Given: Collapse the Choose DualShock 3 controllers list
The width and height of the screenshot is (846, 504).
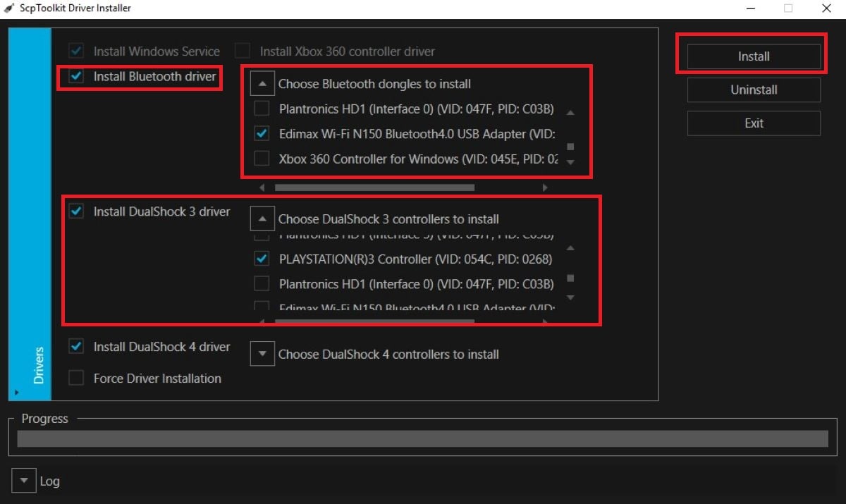Looking at the screenshot, I should [262, 219].
